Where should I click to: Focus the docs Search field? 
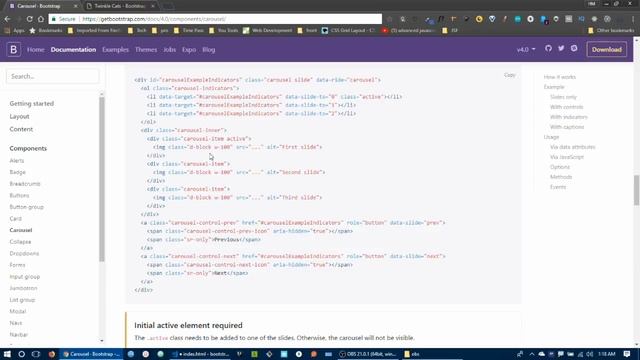coord(53,76)
